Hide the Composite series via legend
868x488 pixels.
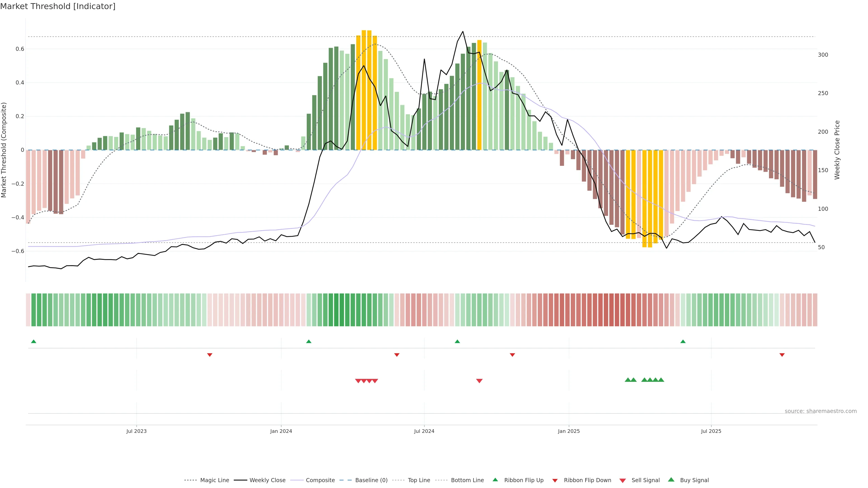coord(320,480)
